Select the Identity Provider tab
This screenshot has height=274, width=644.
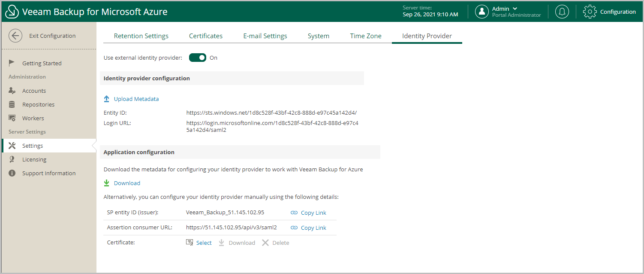pos(427,36)
